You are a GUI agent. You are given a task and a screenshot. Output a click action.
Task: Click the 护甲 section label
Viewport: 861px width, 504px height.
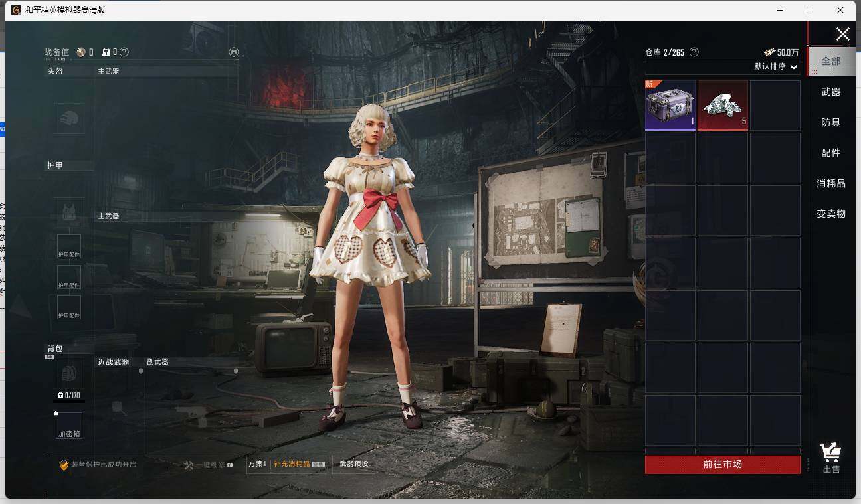55,165
